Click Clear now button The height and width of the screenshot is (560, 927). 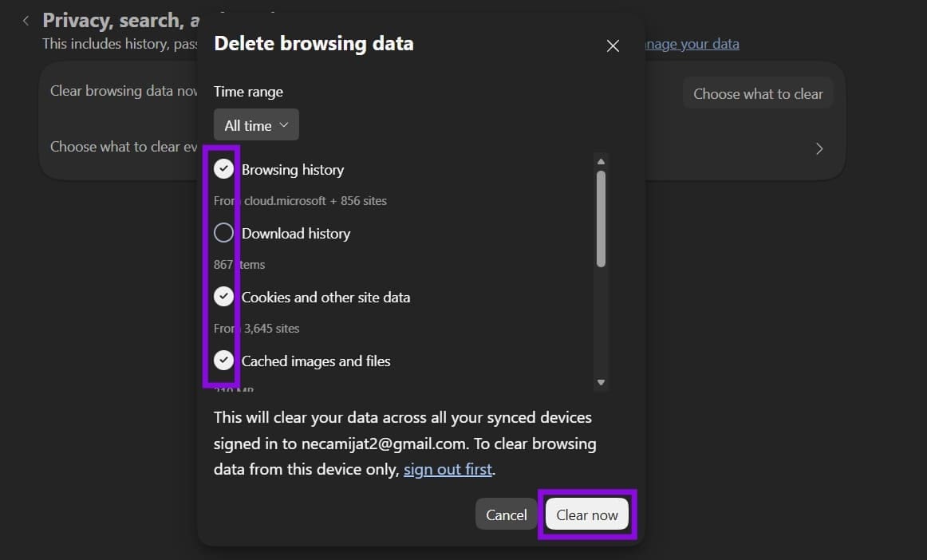(x=587, y=515)
